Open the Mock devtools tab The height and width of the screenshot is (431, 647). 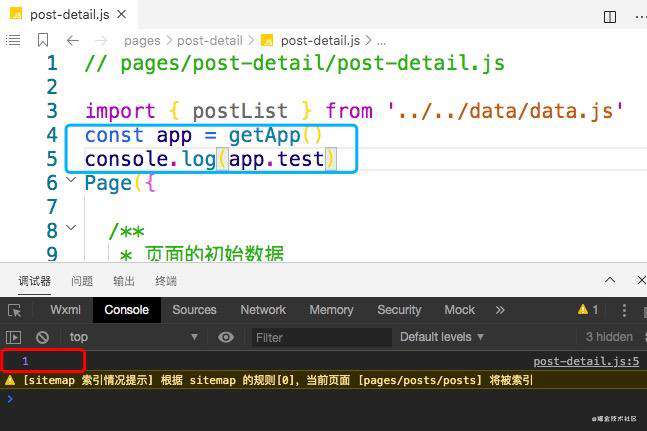pos(459,310)
